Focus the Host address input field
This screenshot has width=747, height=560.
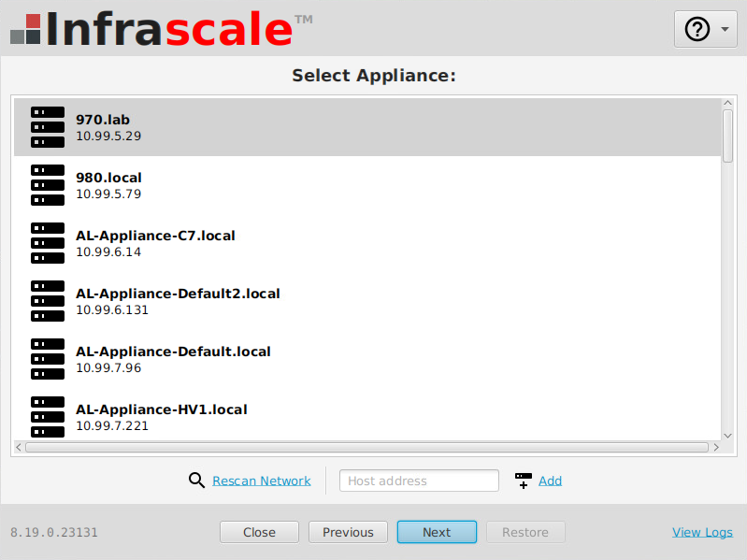pos(419,481)
